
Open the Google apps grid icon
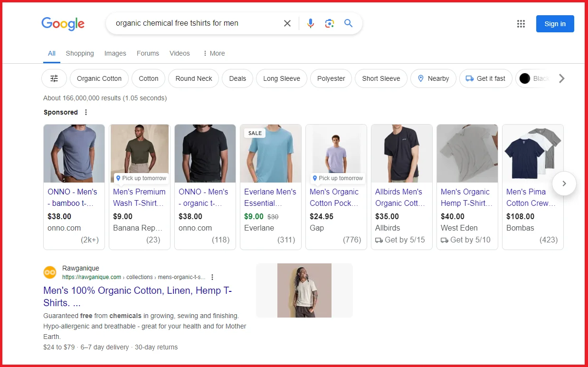tap(521, 24)
